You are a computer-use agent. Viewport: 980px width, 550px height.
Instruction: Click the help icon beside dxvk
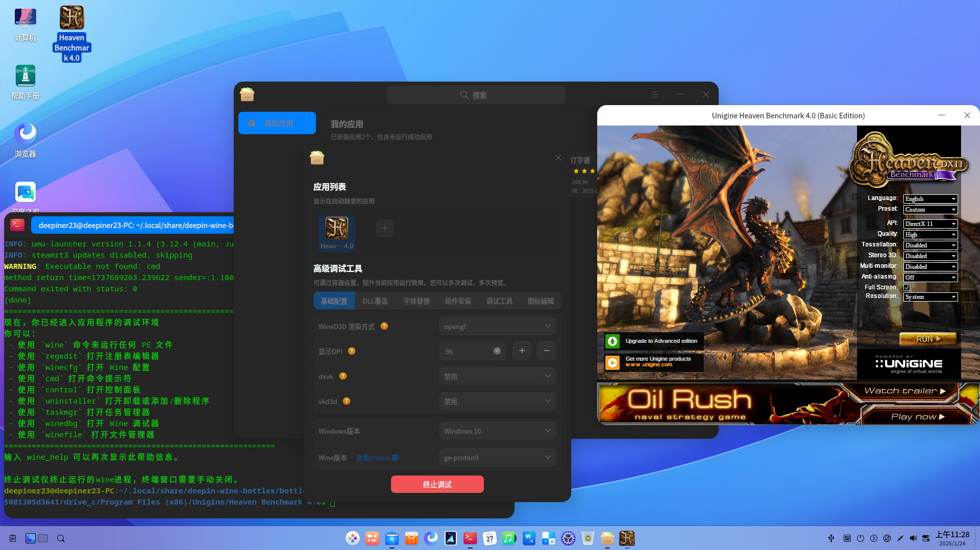click(x=343, y=376)
